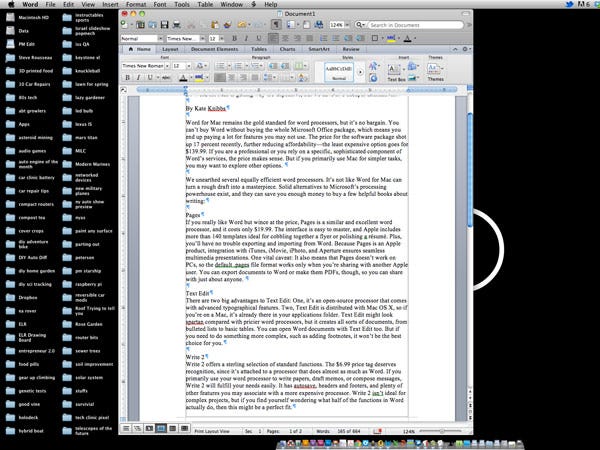Toggle Bold in the ribbon Font group
The height and width of the screenshot is (450, 600).
(128, 78)
